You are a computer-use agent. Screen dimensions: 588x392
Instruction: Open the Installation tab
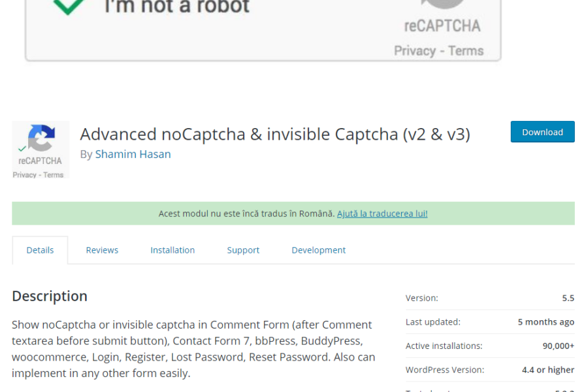pyautogui.click(x=172, y=250)
